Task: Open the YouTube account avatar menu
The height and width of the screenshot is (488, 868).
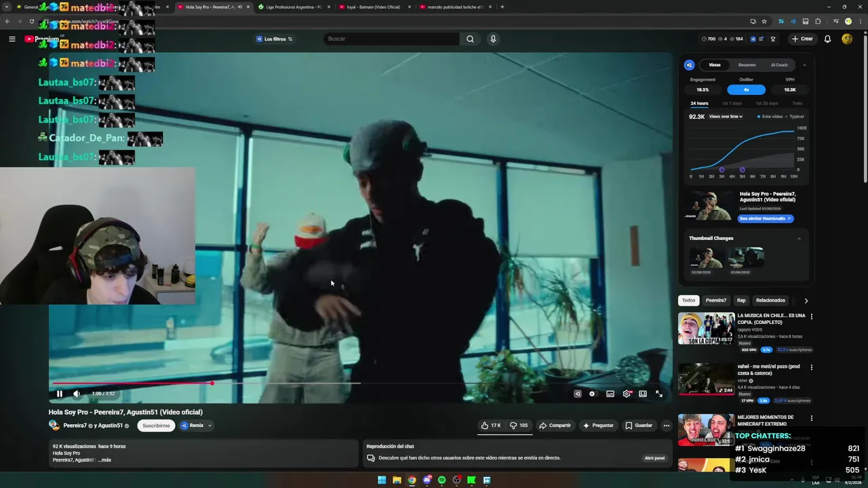Action: coord(847,39)
